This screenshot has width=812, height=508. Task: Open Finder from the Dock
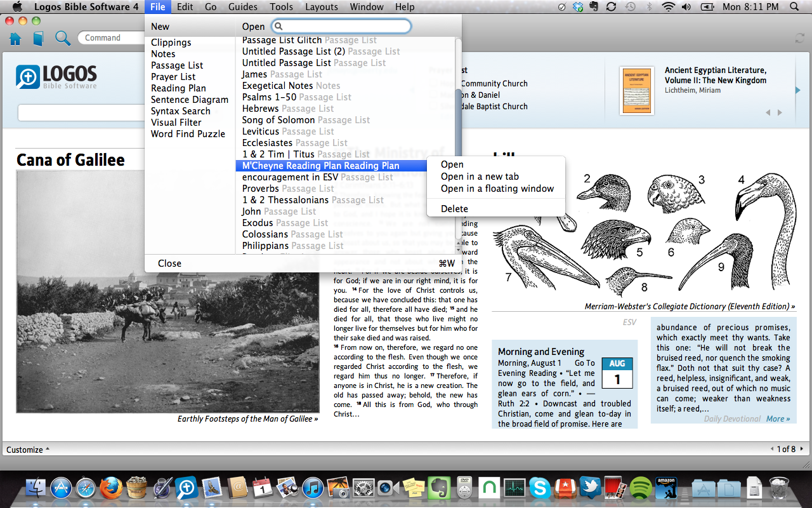click(36, 488)
